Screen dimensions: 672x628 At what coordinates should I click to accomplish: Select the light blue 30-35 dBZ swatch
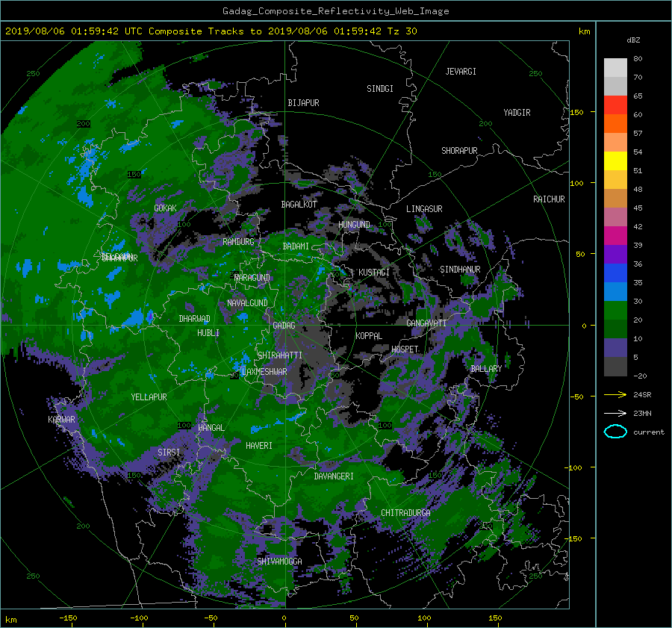(615, 291)
